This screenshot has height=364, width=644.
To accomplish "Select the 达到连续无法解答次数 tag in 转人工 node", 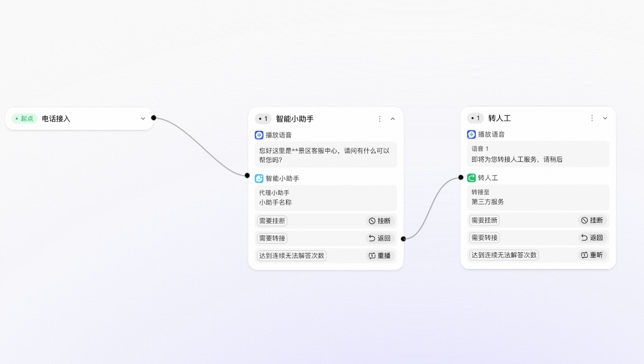I will coord(504,255).
